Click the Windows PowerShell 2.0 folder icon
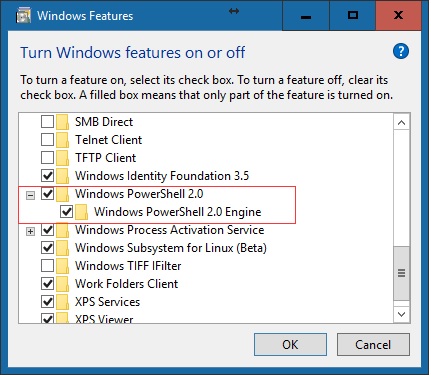Image resolution: width=431 pixels, height=375 pixels. point(62,194)
